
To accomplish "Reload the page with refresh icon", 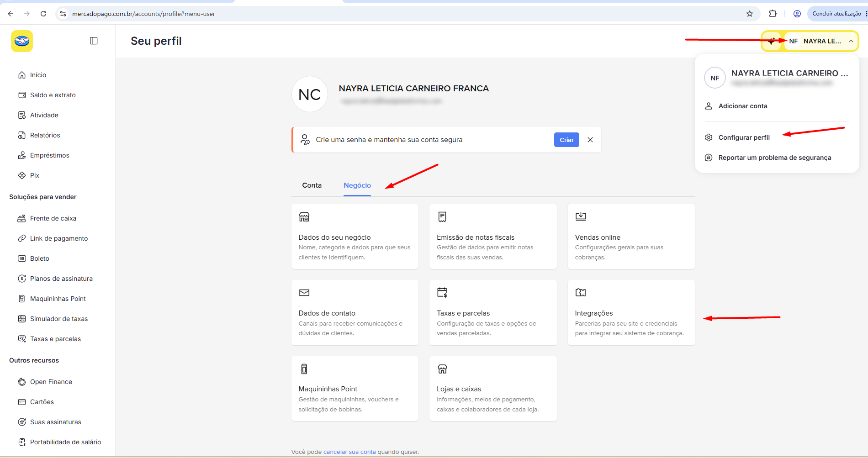I will point(43,14).
